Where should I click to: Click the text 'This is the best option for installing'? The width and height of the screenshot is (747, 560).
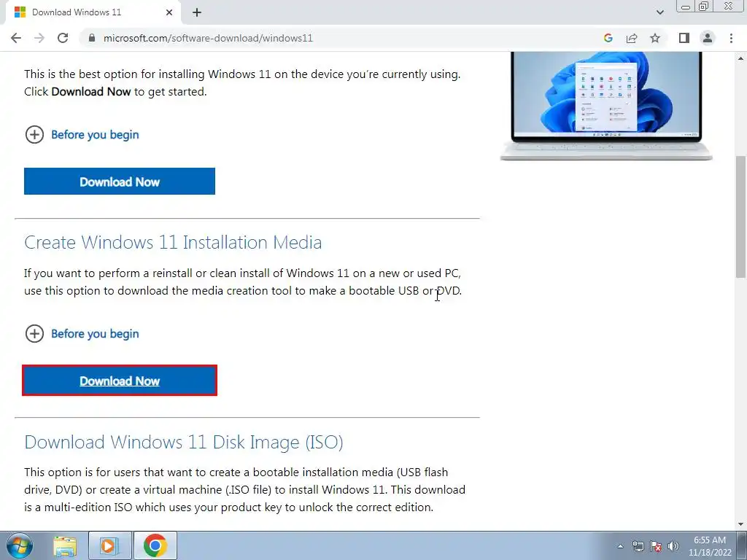tap(115, 74)
